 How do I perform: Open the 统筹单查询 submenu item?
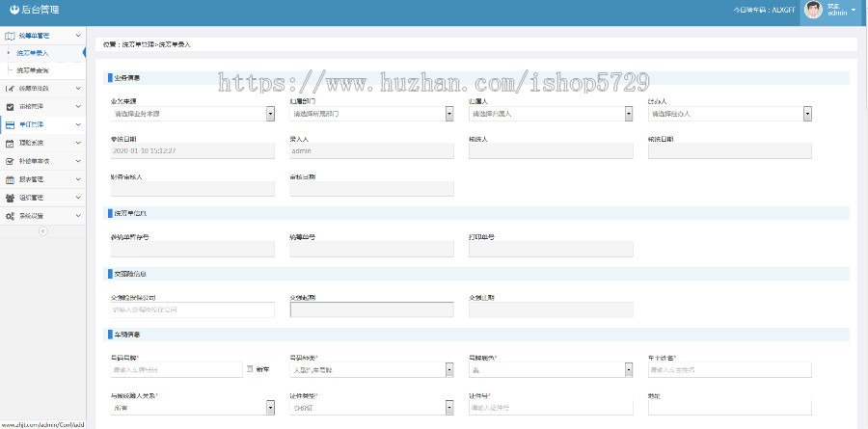click(x=32, y=70)
